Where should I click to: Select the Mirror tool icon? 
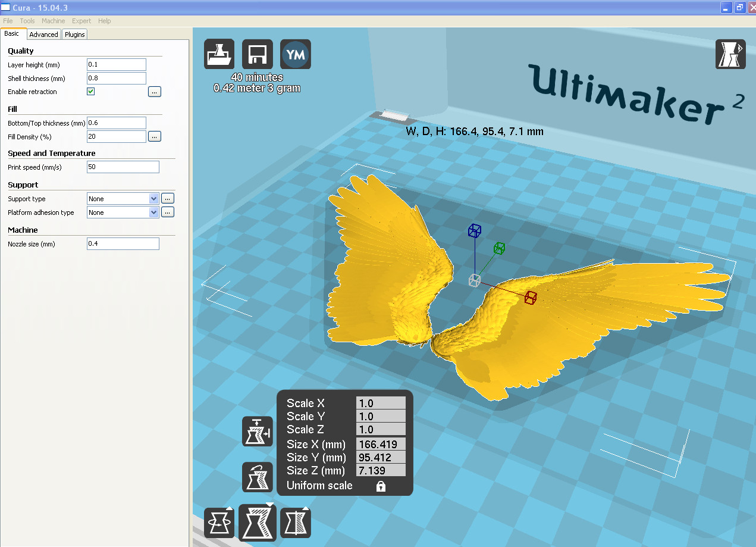pos(296,523)
